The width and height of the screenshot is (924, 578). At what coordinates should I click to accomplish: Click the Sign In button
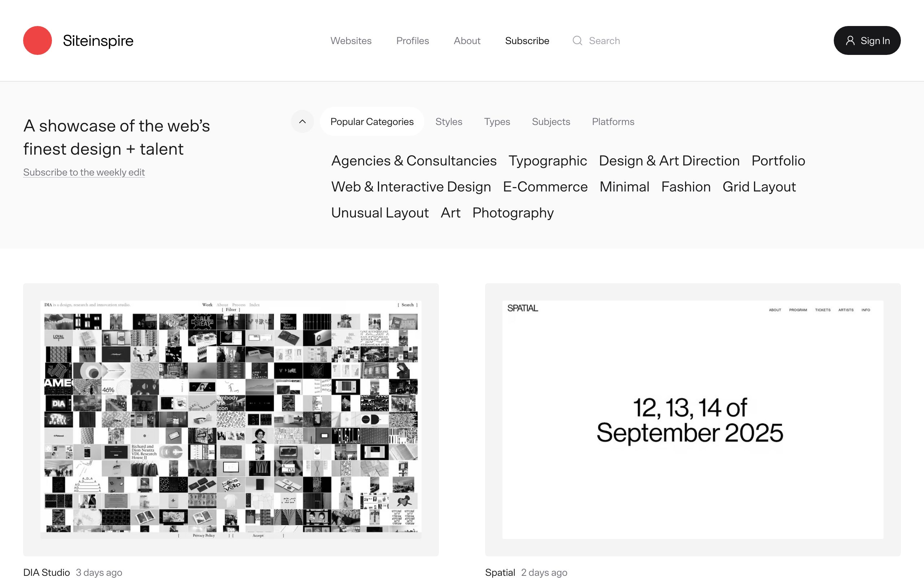(867, 40)
